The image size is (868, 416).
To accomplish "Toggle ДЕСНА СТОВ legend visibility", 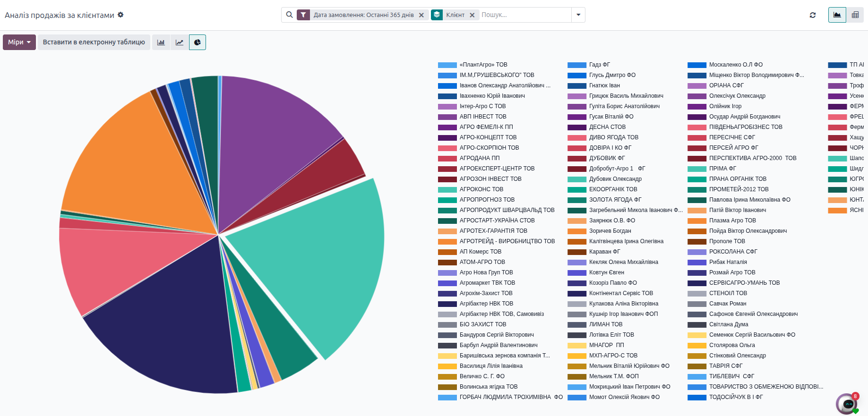I will pyautogui.click(x=607, y=127).
